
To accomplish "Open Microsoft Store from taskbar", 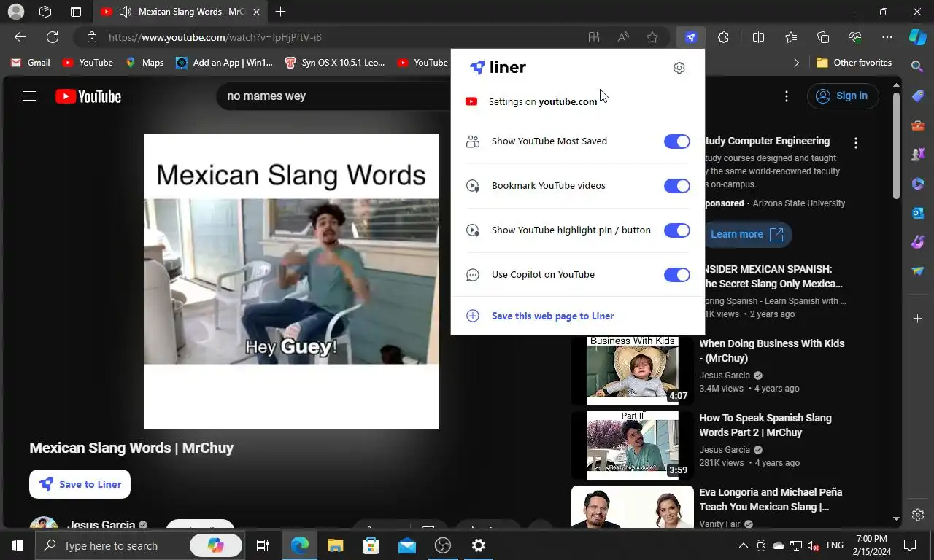I will [371, 545].
